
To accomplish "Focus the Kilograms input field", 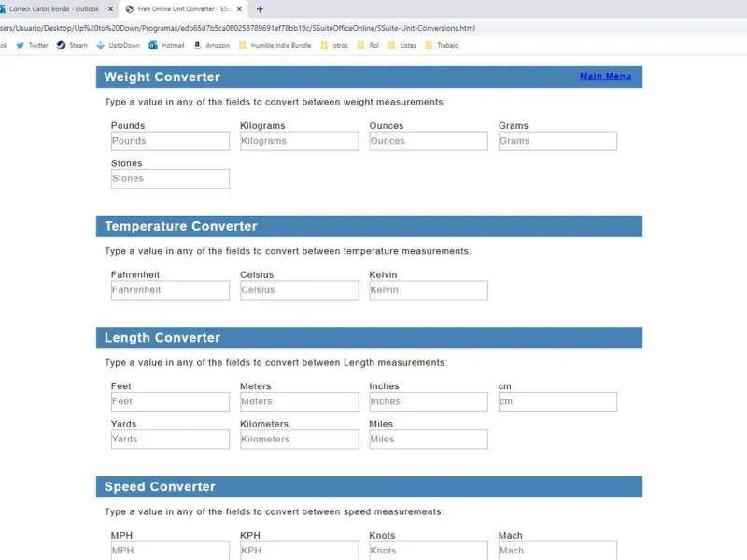I will point(299,141).
